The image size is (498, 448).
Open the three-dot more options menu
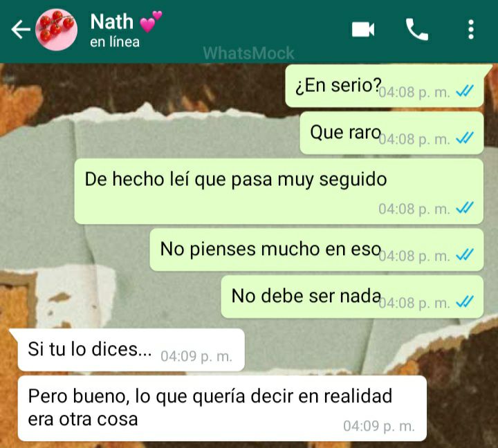point(471,30)
